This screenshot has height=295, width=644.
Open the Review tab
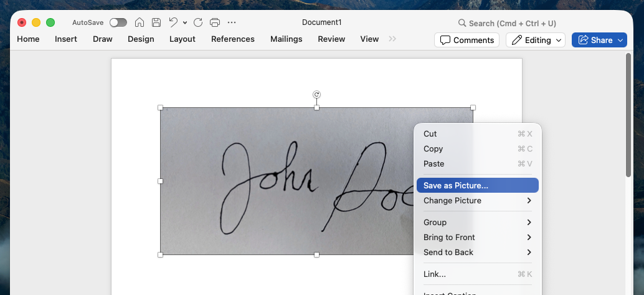331,39
